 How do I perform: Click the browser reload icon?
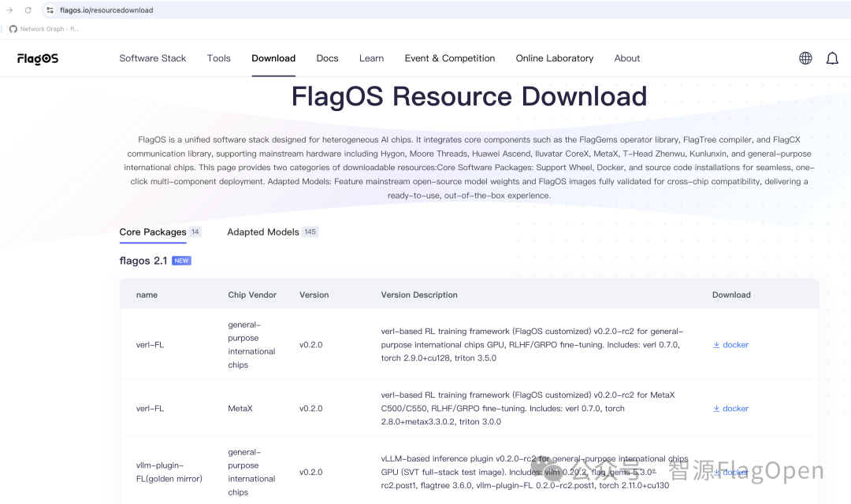[28, 9]
